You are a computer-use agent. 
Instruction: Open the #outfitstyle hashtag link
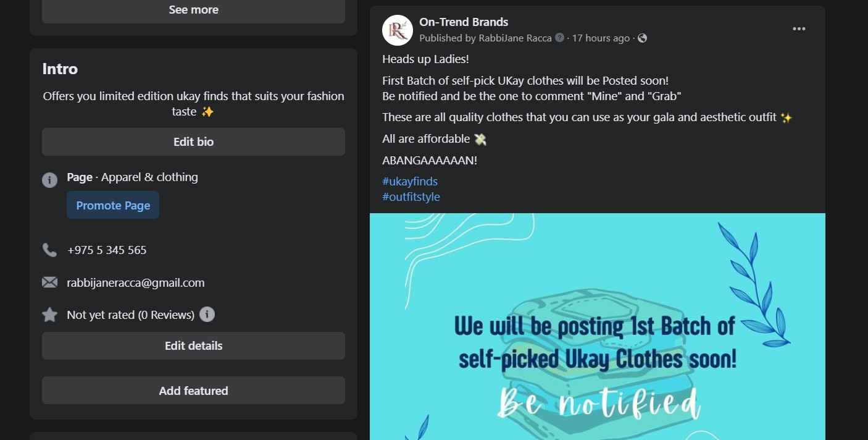click(411, 197)
